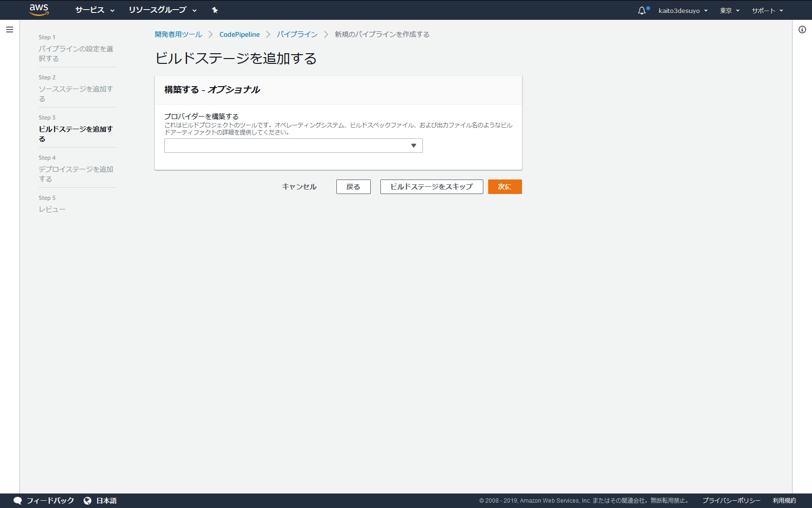Go to CodePipeline breadcrumb link

[240, 34]
